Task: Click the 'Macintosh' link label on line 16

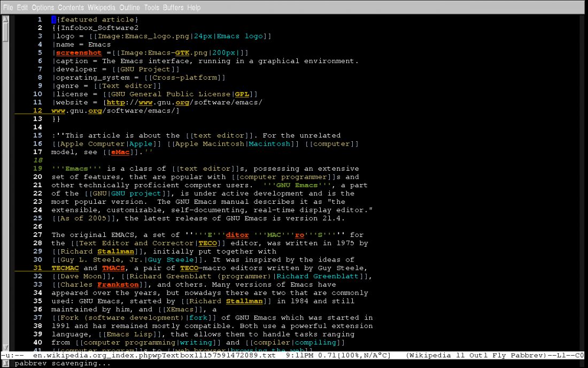Action: (x=269, y=144)
